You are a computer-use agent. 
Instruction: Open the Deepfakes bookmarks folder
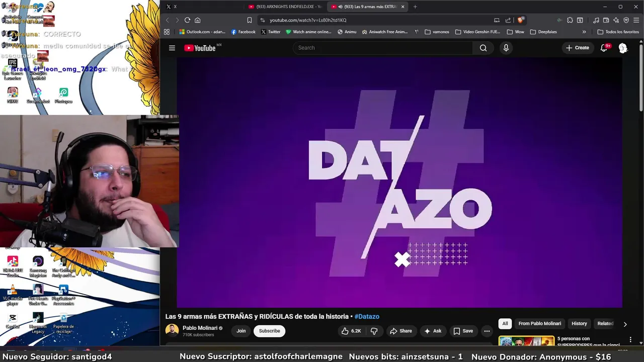pos(543,32)
